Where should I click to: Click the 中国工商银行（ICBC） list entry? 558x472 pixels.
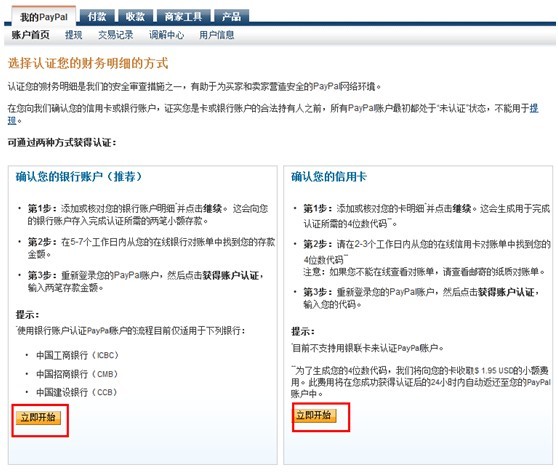(x=77, y=355)
